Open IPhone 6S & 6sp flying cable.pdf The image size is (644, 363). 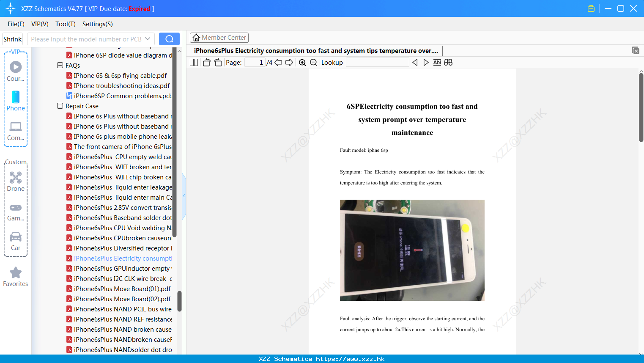117,75
